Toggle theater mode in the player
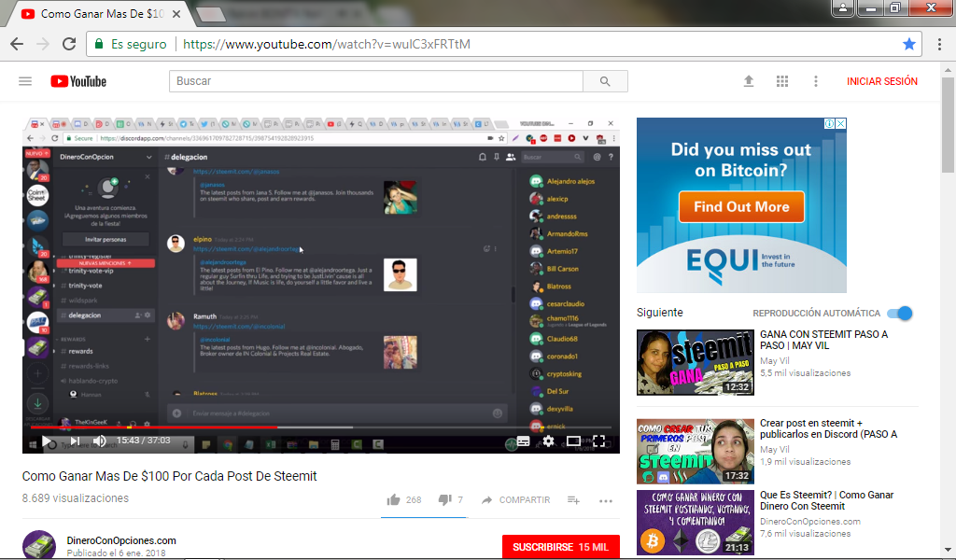The width and height of the screenshot is (956, 560). [x=573, y=441]
